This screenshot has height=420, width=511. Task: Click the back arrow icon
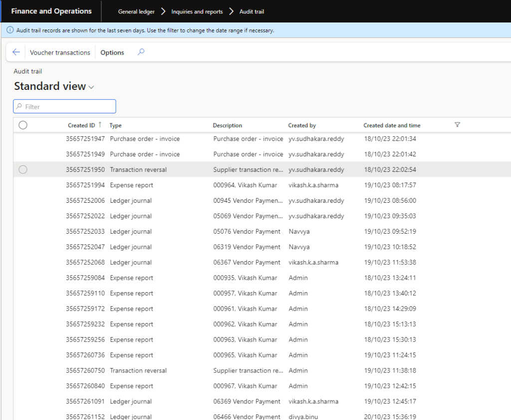(16, 52)
